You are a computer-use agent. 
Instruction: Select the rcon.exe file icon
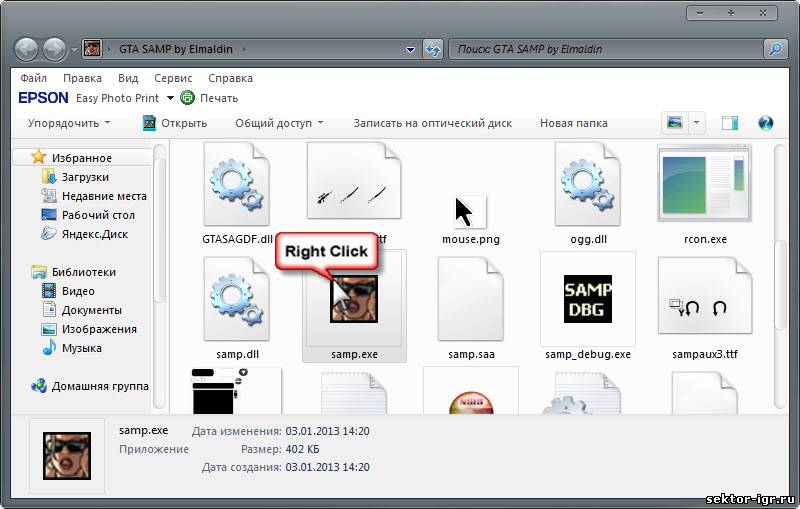point(705,183)
